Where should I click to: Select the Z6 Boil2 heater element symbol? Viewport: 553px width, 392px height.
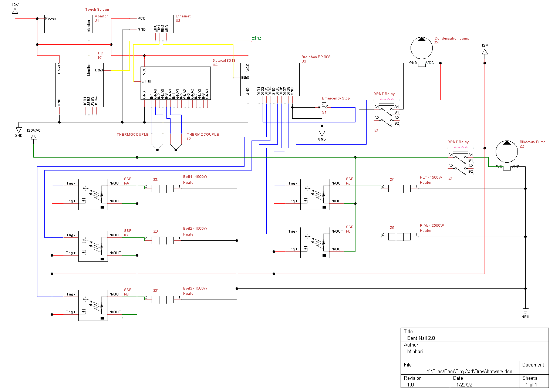coord(163,240)
